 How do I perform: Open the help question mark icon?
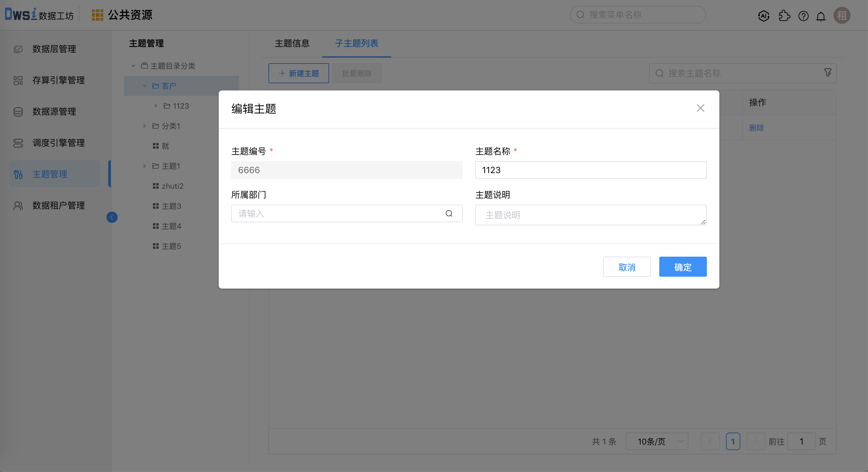(803, 16)
